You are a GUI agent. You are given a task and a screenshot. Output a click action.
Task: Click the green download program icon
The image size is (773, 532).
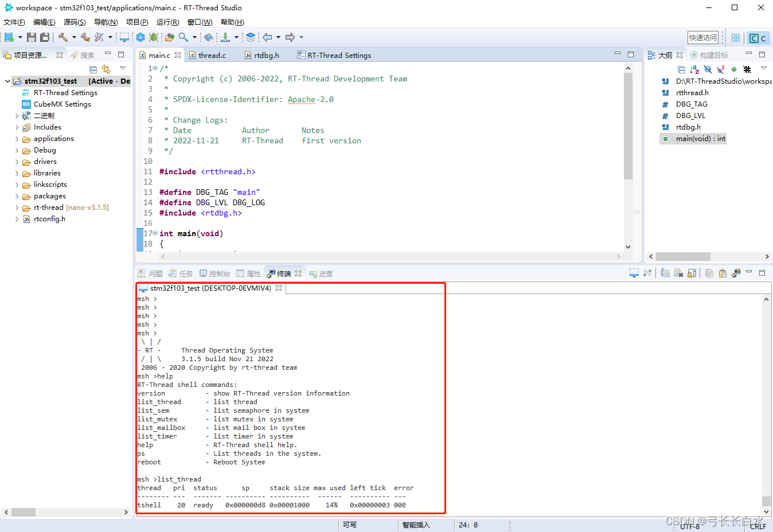[225, 37]
